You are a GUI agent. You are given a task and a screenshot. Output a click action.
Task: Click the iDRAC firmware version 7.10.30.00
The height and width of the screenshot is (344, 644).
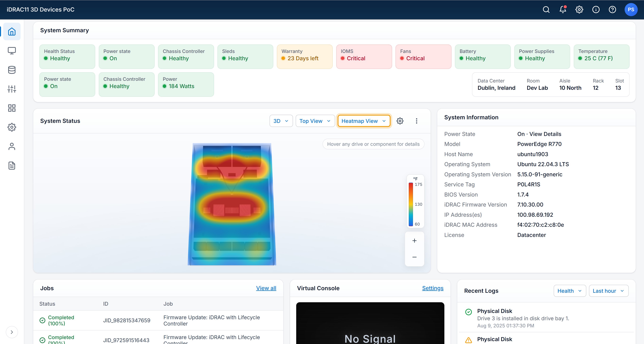click(530, 204)
